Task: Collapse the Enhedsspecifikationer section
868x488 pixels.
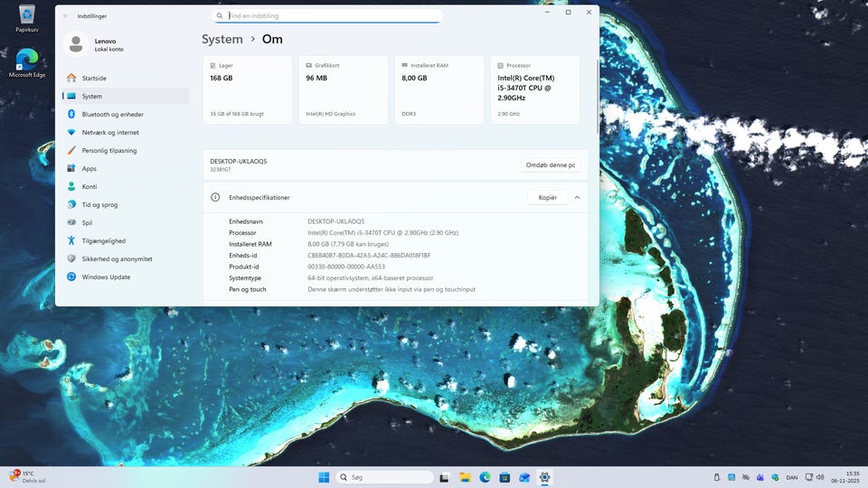Action: [x=577, y=197]
